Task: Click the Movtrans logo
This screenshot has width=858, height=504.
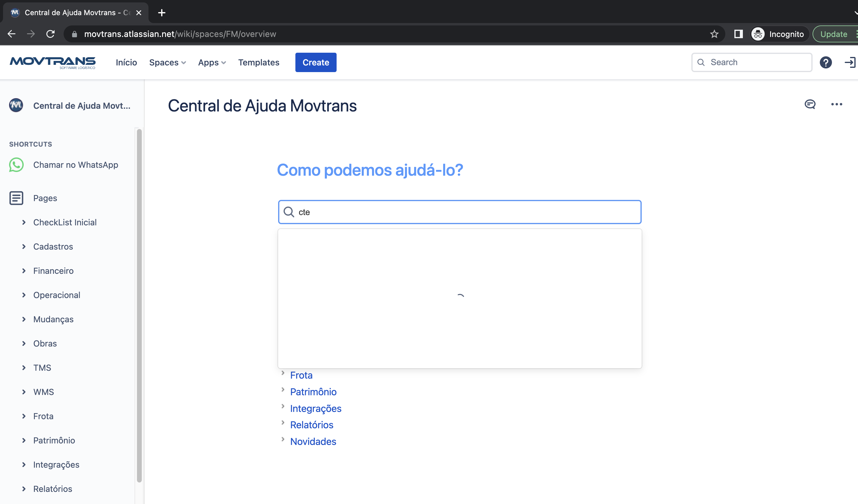Action: point(53,63)
